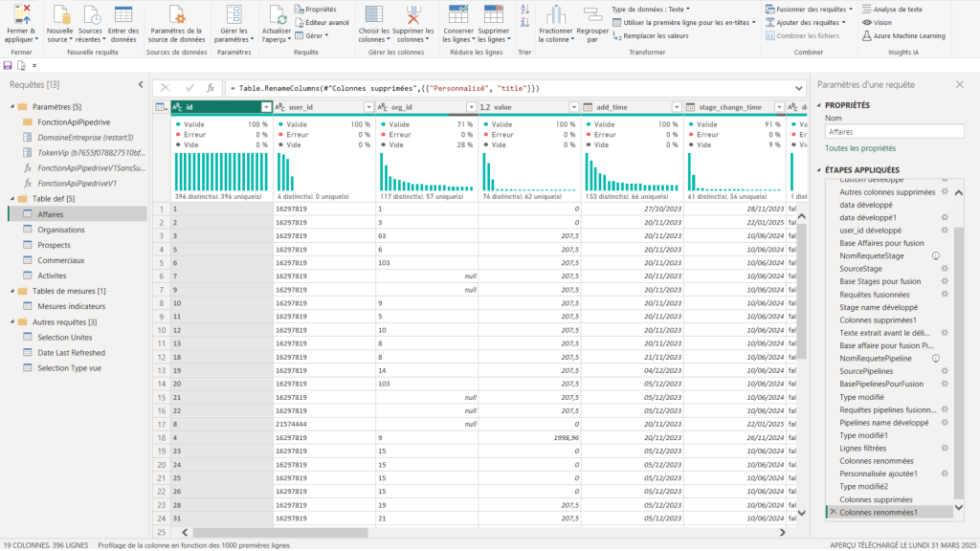Select the Requêtes fusionnées step

pos(875,295)
